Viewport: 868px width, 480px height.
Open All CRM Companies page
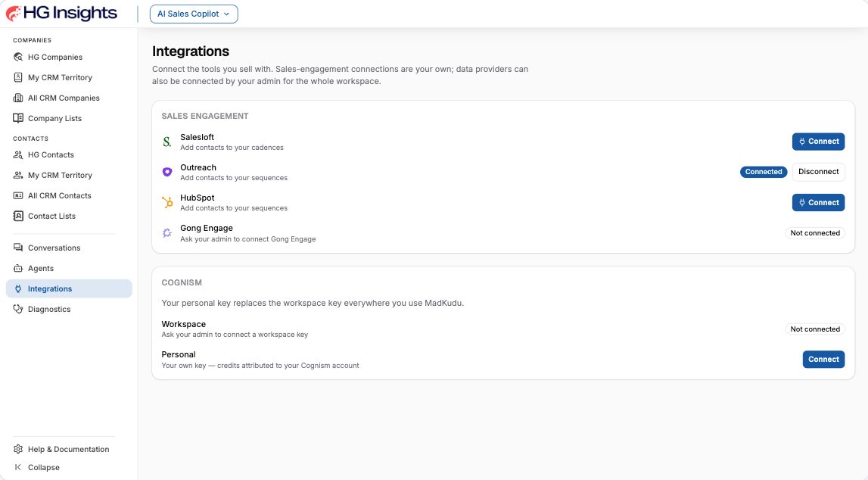click(x=69, y=98)
